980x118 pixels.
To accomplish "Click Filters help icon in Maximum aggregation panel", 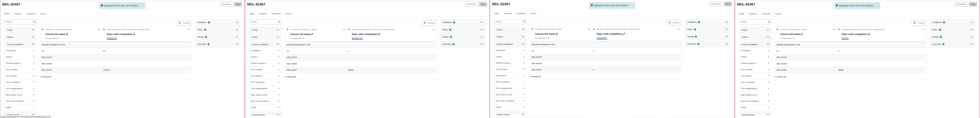I will [x=450, y=30].
